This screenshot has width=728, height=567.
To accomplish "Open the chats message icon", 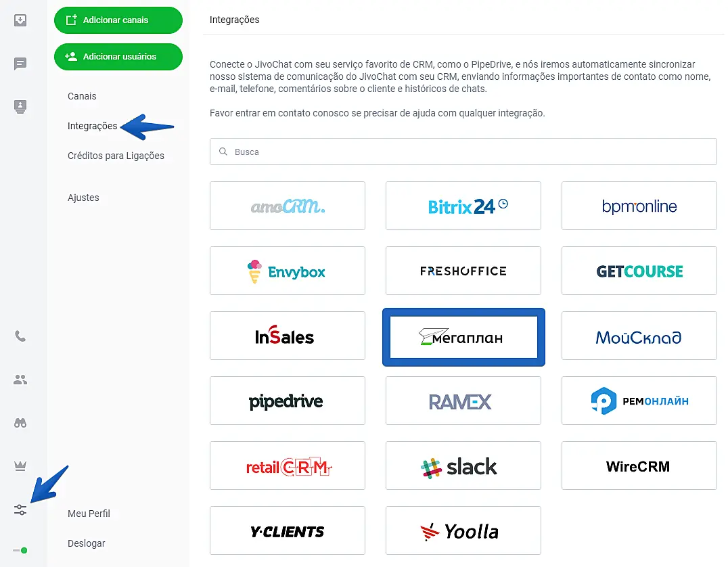I will point(20,64).
